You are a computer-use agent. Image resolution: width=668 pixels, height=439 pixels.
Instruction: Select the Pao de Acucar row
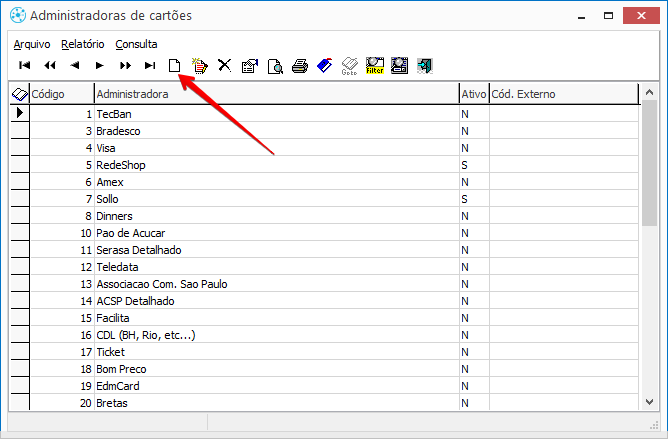pos(334,233)
